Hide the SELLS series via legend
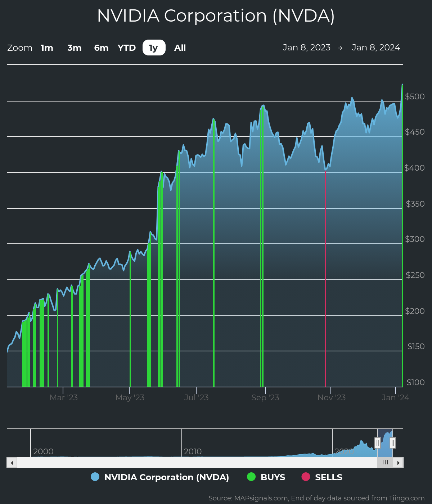The image size is (432, 504). point(322,477)
